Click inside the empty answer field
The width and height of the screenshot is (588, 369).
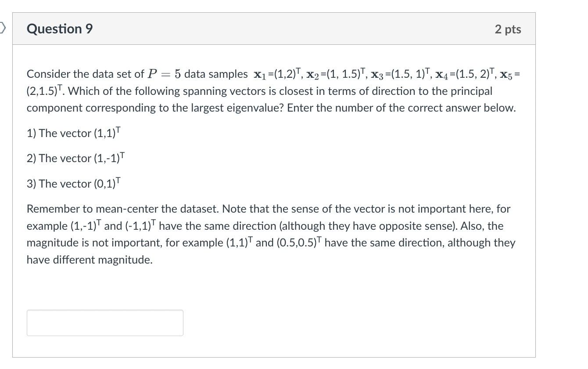[105, 322]
